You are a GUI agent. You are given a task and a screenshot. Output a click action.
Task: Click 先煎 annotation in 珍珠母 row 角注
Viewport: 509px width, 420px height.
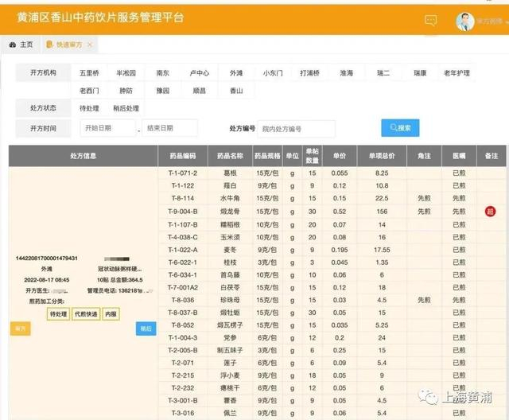424,300
